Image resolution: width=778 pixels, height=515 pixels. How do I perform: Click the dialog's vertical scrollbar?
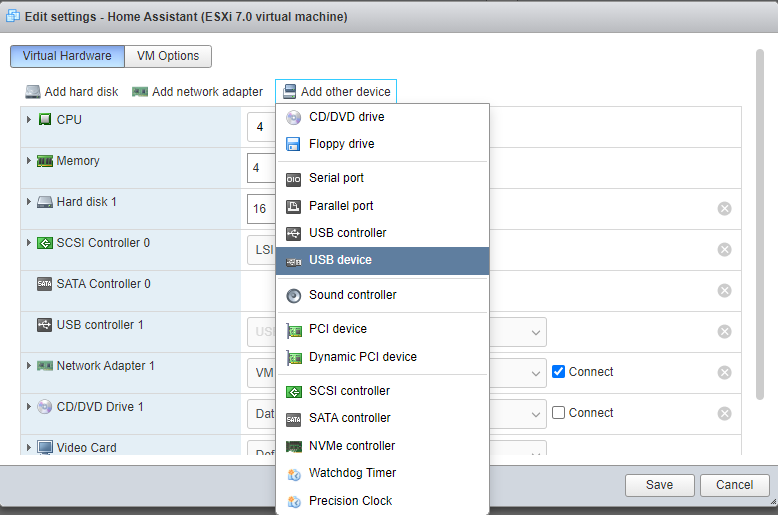pyautogui.click(x=760, y=224)
